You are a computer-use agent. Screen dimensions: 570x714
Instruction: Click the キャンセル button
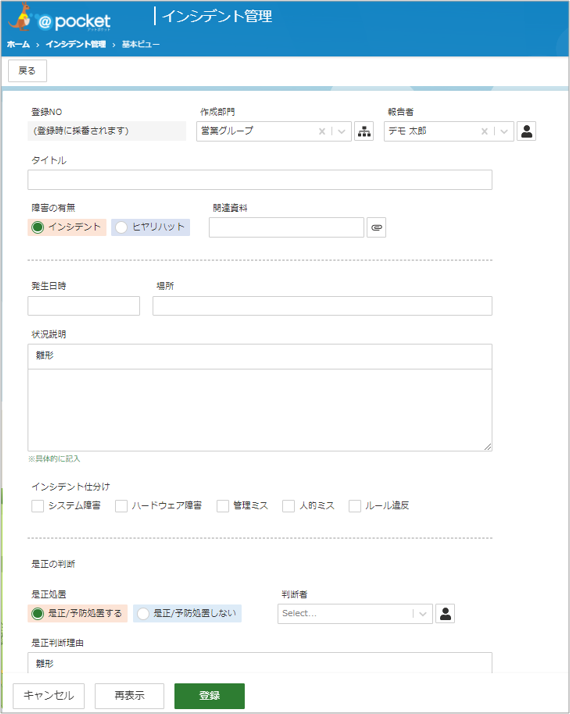[x=49, y=695]
